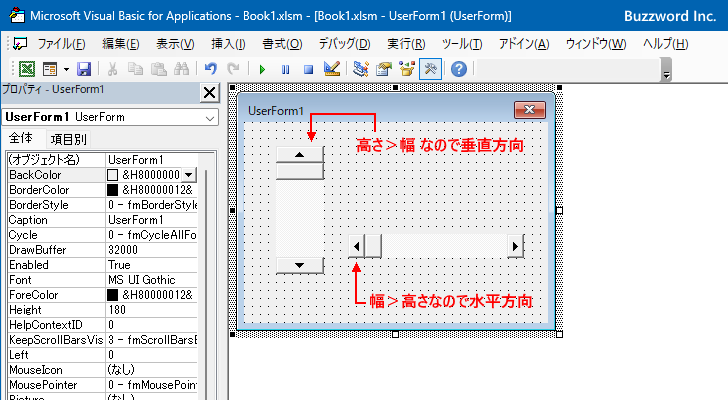Open the 表示(V) menu
728x400 pixels.
(x=175, y=44)
